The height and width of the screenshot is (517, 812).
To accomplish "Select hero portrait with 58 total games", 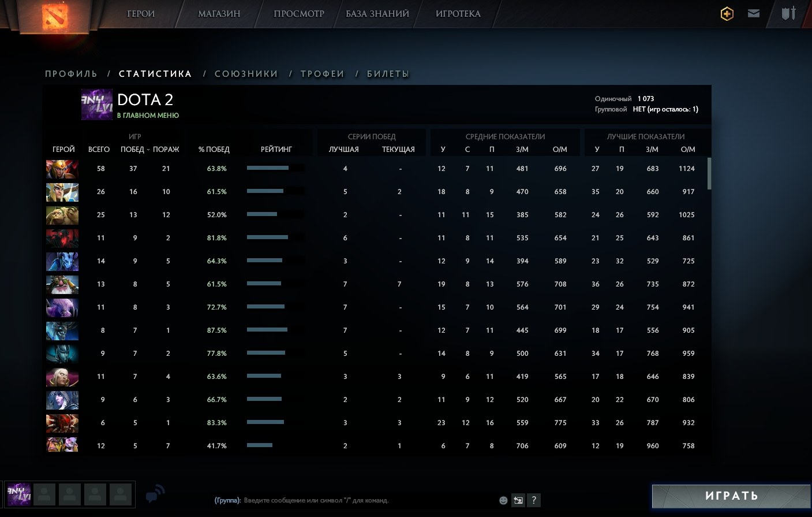I will [62, 169].
